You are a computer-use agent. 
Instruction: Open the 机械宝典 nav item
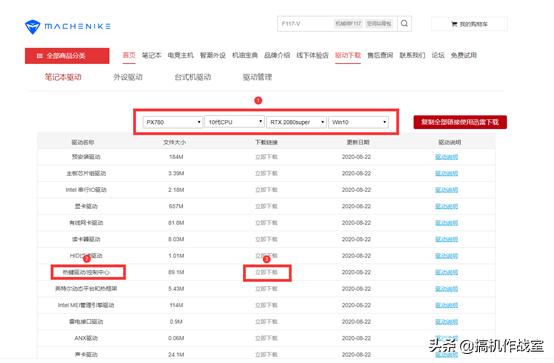245,55
